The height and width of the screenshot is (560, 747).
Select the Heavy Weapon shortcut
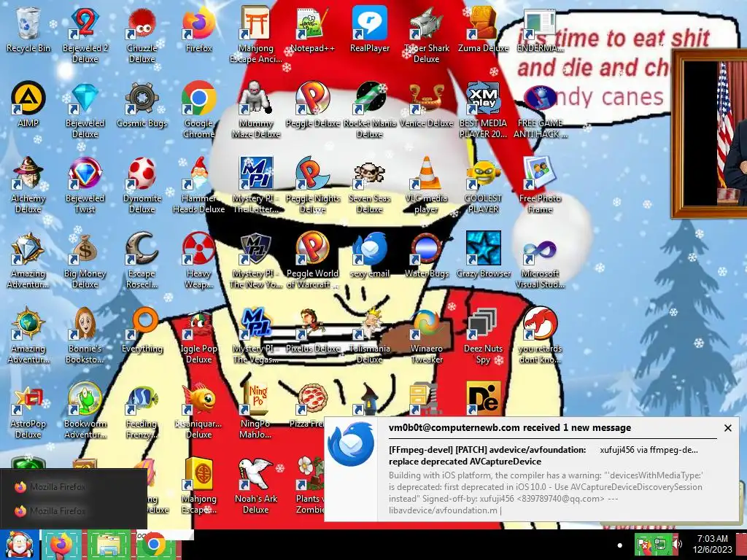[x=198, y=260]
